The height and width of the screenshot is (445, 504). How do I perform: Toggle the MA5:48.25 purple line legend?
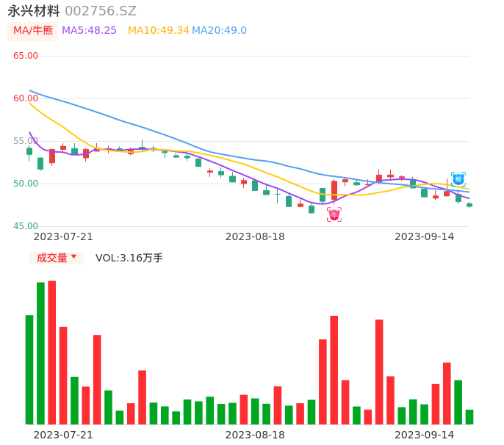[x=89, y=31]
